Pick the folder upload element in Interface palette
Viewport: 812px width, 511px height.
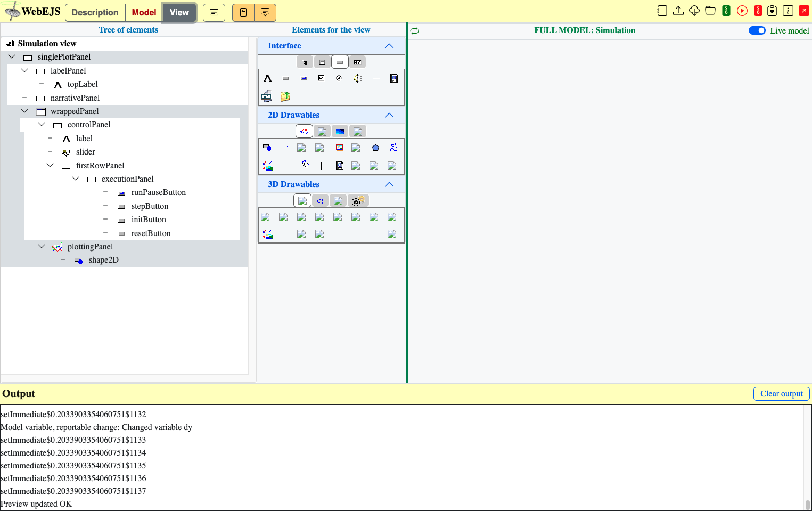pyautogui.click(x=285, y=96)
